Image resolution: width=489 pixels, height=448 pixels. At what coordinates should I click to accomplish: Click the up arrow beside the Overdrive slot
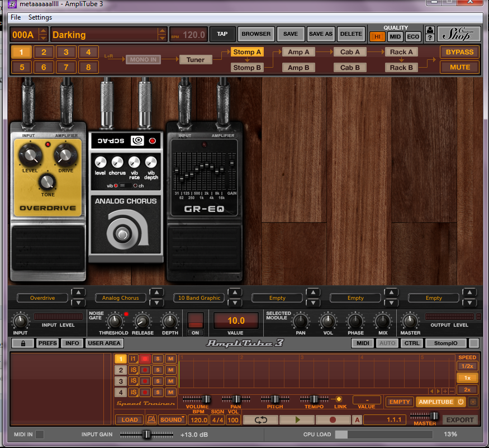[x=78, y=293]
